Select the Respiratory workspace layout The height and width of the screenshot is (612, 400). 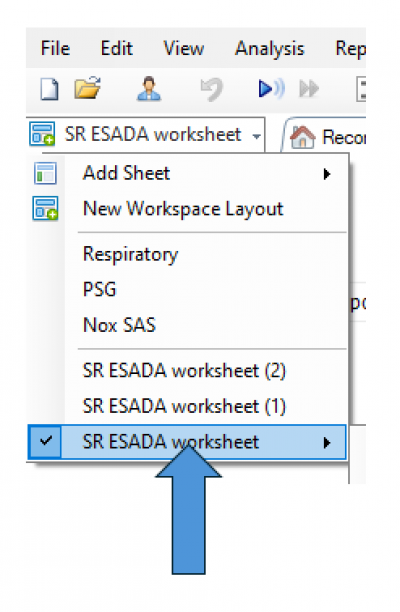pyautogui.click(x=130, y=255)
